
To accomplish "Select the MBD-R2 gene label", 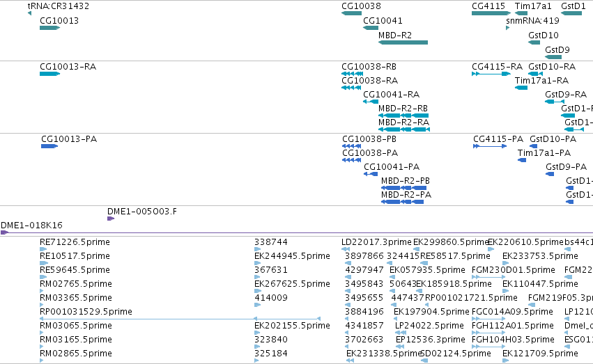I will [395, 35].
